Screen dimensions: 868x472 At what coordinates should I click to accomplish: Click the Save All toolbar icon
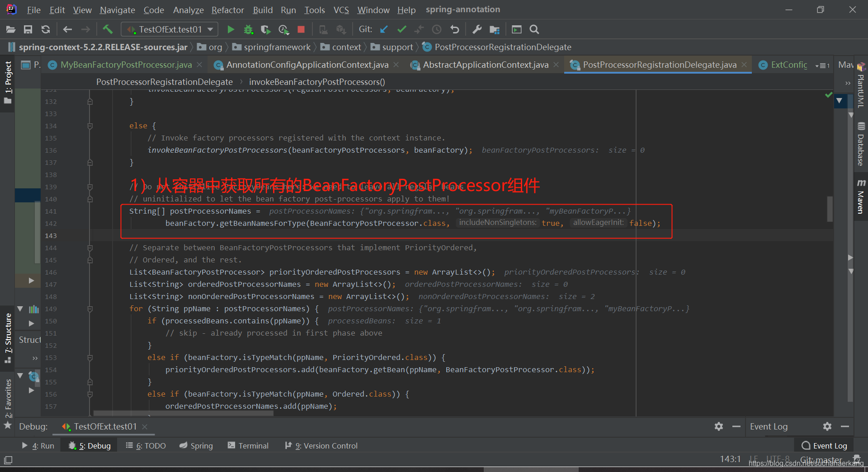tap(28, 29)
